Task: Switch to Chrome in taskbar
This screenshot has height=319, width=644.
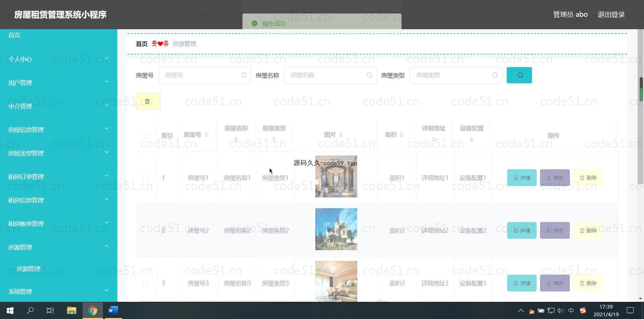Action: click(x=93, y=311)
